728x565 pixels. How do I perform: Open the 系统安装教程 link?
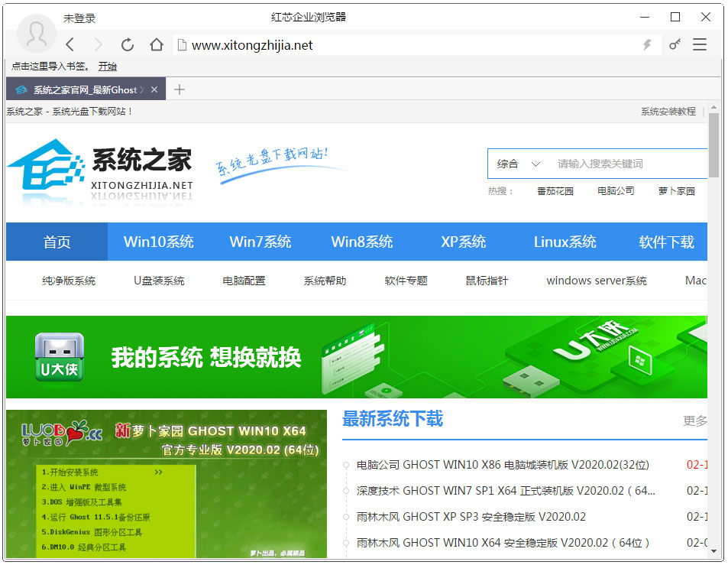[x=668, y=112]
